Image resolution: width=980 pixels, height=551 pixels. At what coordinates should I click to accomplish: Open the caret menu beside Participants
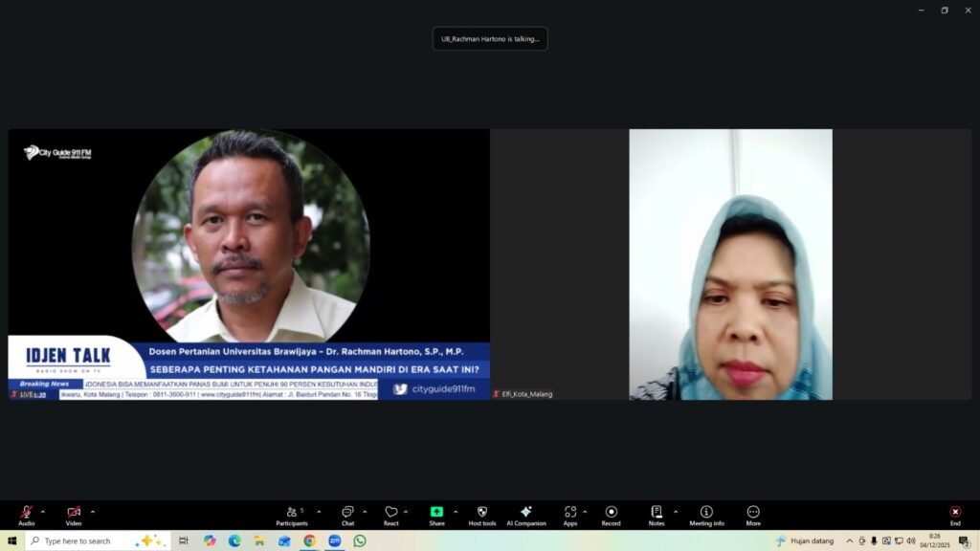[x=319, y=512]
